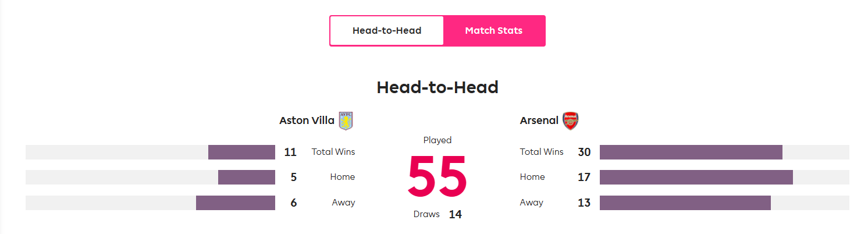Screen dimensions: 868x234
Task: Click Aston Villa Total Wins bar
Action: [150, 152]
